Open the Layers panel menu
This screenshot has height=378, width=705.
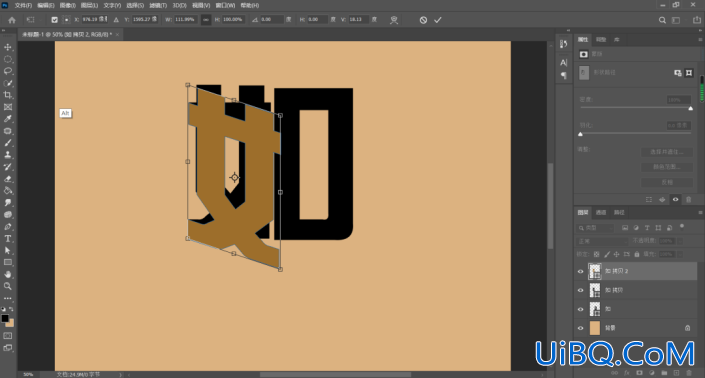coord(700,213)
